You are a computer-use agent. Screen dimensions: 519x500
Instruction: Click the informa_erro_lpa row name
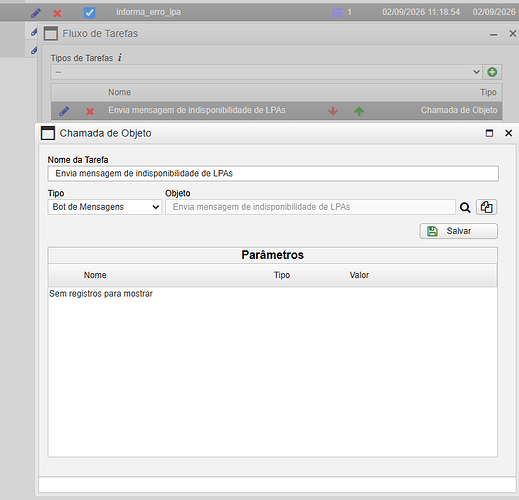tap(148, 12)
